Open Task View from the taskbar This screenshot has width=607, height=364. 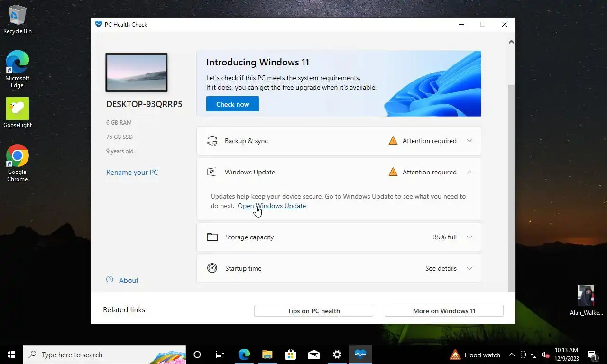pos(220,355)
